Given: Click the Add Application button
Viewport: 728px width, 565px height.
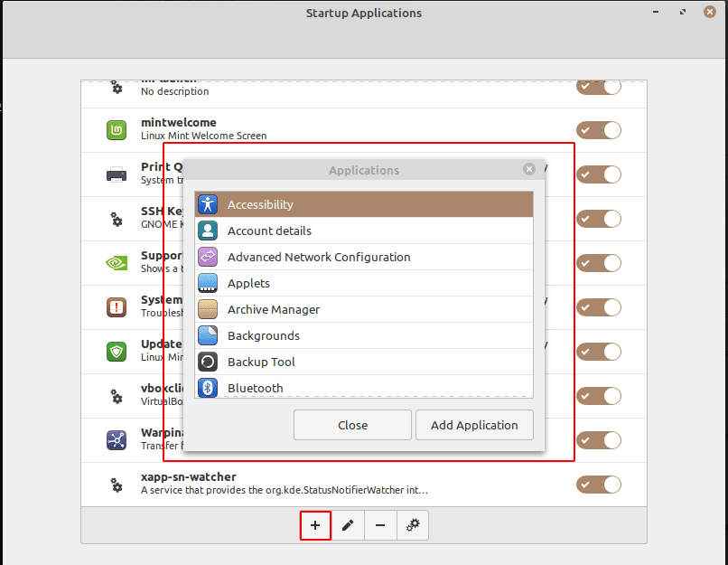Looking at the screenshot, I should pos(474,425).
